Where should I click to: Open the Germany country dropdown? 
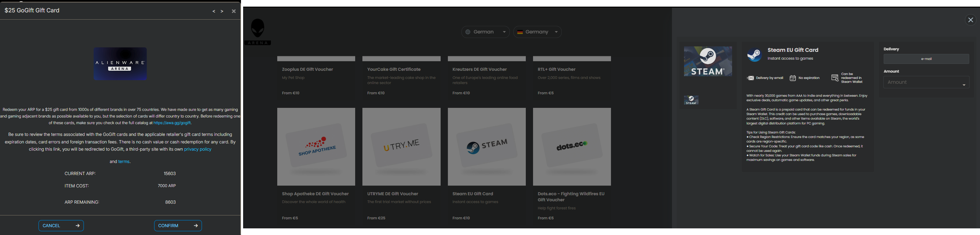coord(537,32)
